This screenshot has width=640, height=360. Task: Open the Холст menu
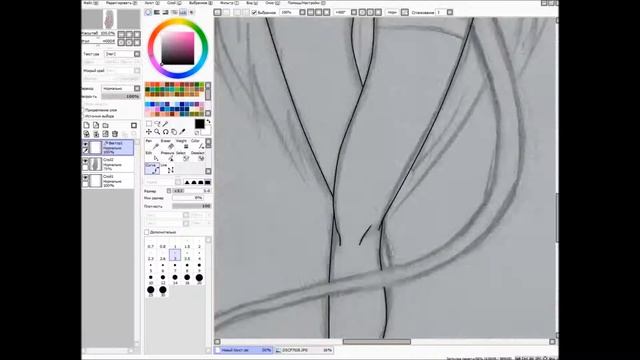(152, 3)
